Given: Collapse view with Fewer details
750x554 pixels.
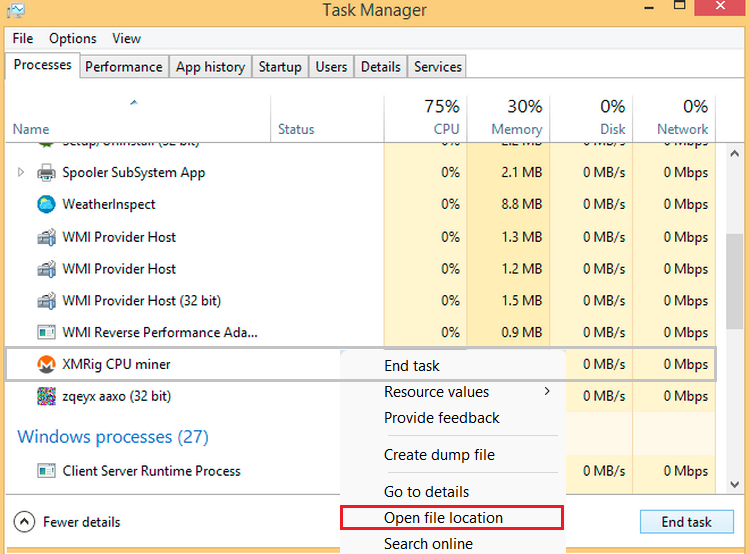Looking at the screenshot, I should pos(68,522).
